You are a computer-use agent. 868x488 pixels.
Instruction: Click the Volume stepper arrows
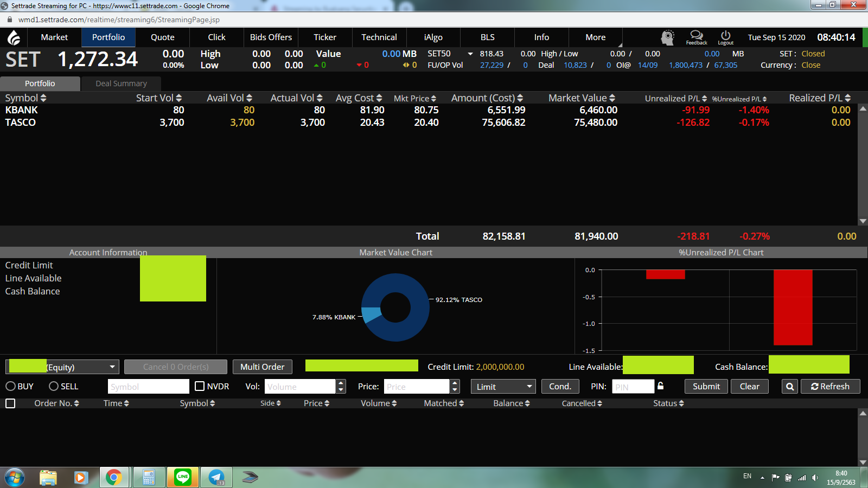coord(341,387)
